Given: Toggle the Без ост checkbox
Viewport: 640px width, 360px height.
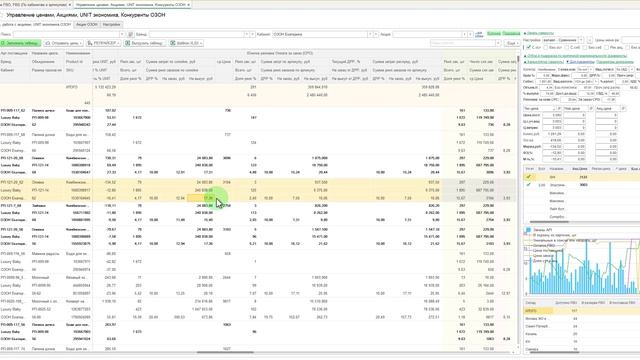Looking at the screenshot, I should click(546, 48).
